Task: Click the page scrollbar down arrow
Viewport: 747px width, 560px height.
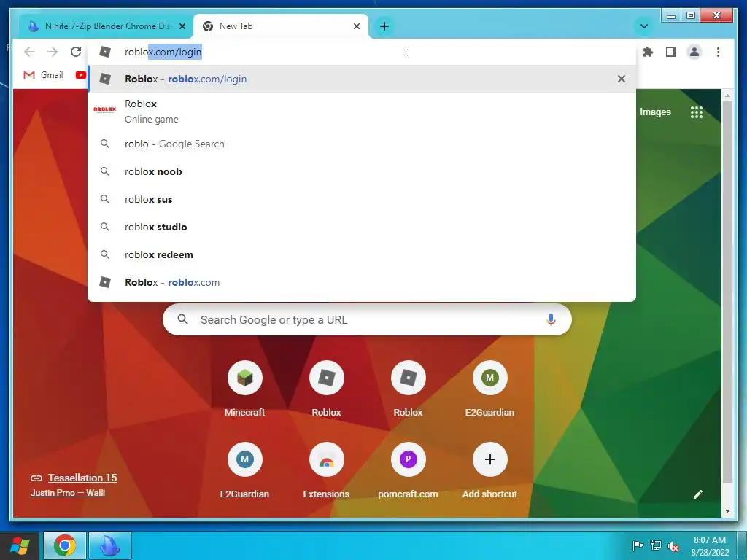Action: [x=727, y=511]
